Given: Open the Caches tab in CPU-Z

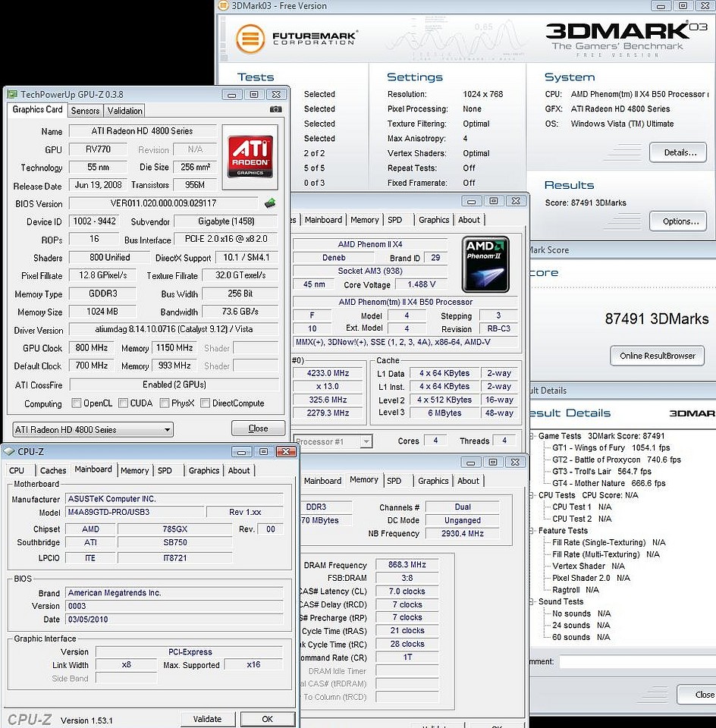Looking at the screenshot, I should point(53,471).
